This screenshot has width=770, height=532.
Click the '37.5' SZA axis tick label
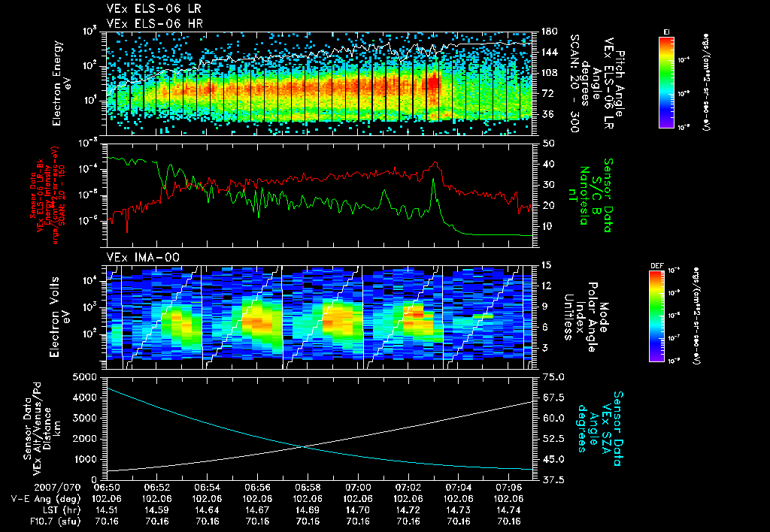(553, 480)
